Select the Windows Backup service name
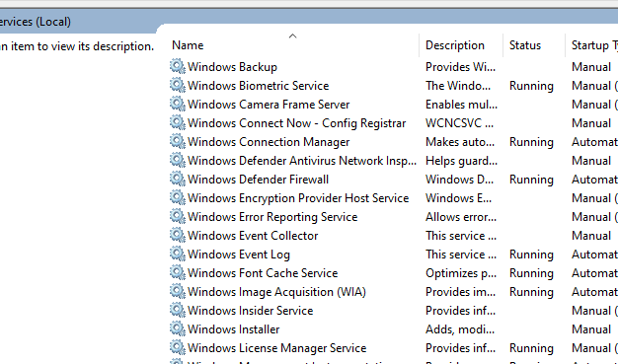The height and width of the screenshot is (364, 618). (232, 67)
